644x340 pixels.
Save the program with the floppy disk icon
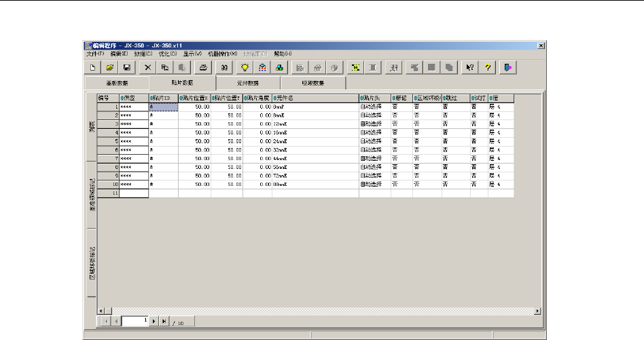126,67
